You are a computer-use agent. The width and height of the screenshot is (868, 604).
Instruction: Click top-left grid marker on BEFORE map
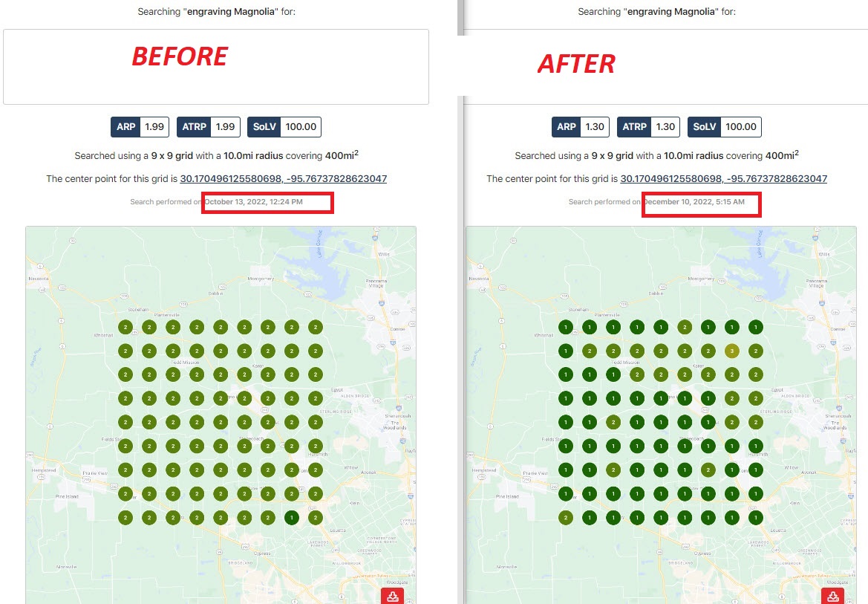point(125,327)
